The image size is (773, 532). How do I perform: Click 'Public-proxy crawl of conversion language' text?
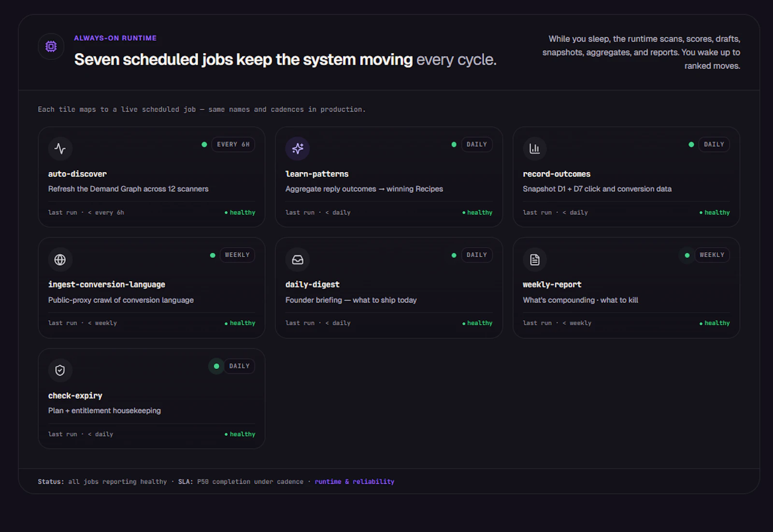click(121, 300)
